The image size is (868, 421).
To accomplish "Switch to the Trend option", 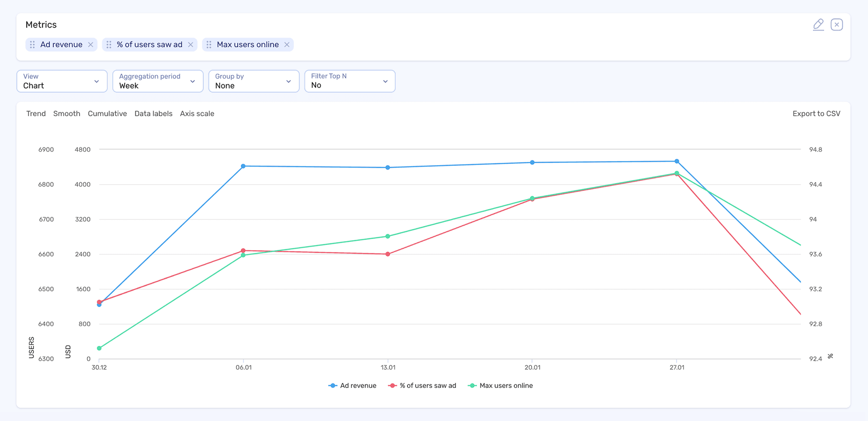I will pos(36,114).
